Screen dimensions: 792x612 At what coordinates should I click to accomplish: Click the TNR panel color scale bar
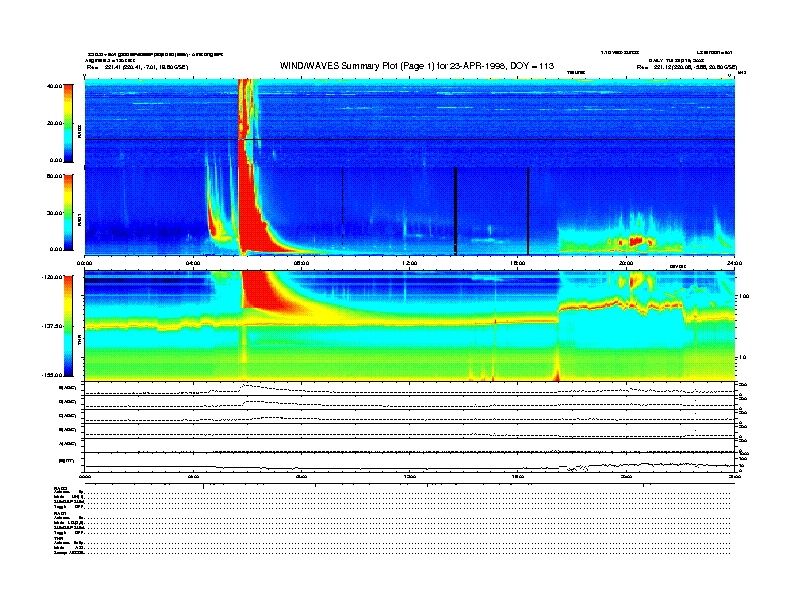68,326
